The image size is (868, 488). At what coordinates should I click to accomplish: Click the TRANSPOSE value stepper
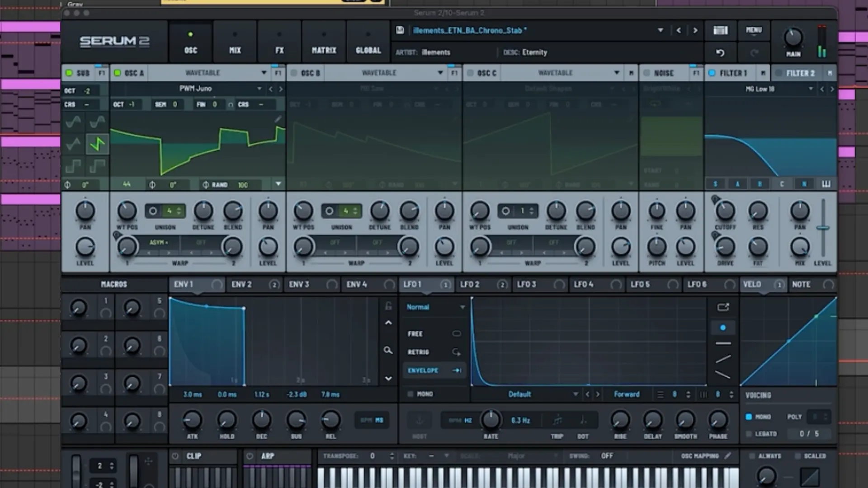(392, 456)
